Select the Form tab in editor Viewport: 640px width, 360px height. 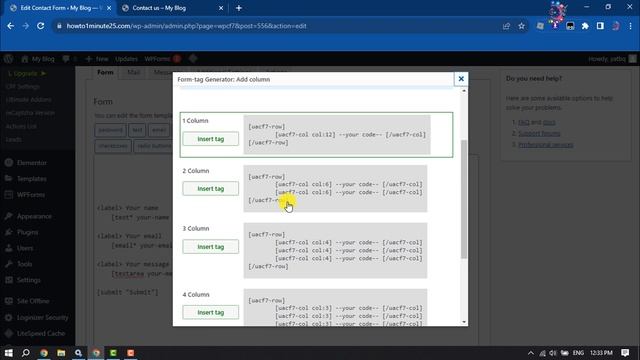[105, 72]
